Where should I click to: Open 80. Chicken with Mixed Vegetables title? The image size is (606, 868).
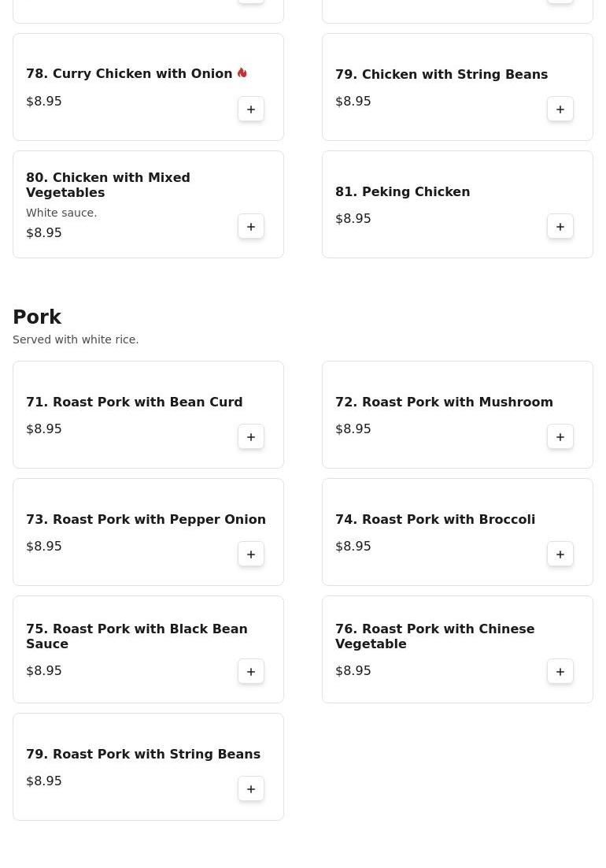pyautogui.click(x=108, y=185)
